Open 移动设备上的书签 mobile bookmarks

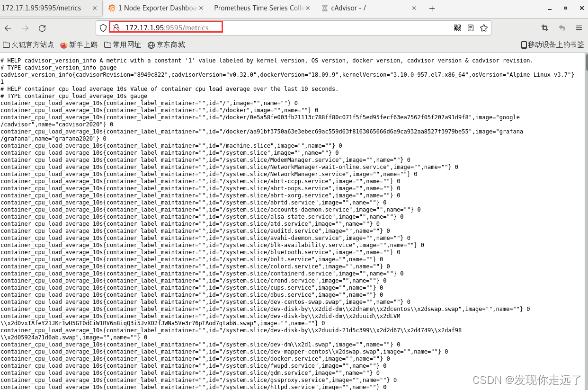pyautogui.click(x=552, y=45)
